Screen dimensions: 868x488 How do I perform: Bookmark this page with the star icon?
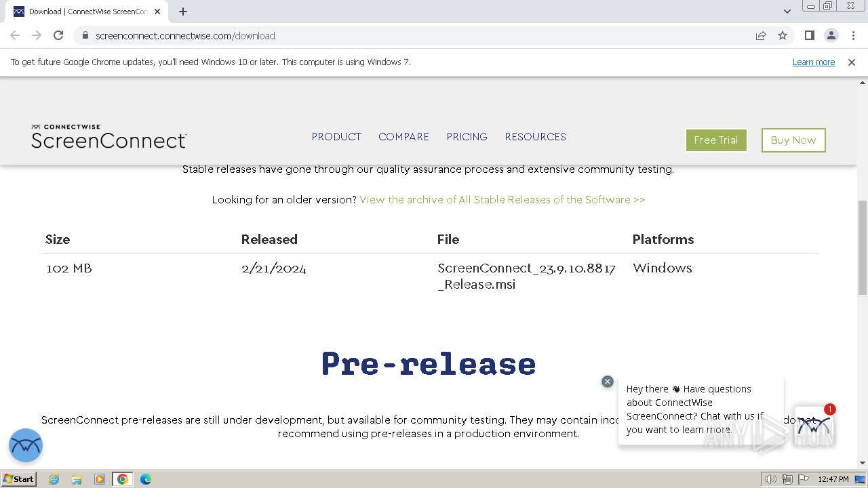click(x=783, y=35)
